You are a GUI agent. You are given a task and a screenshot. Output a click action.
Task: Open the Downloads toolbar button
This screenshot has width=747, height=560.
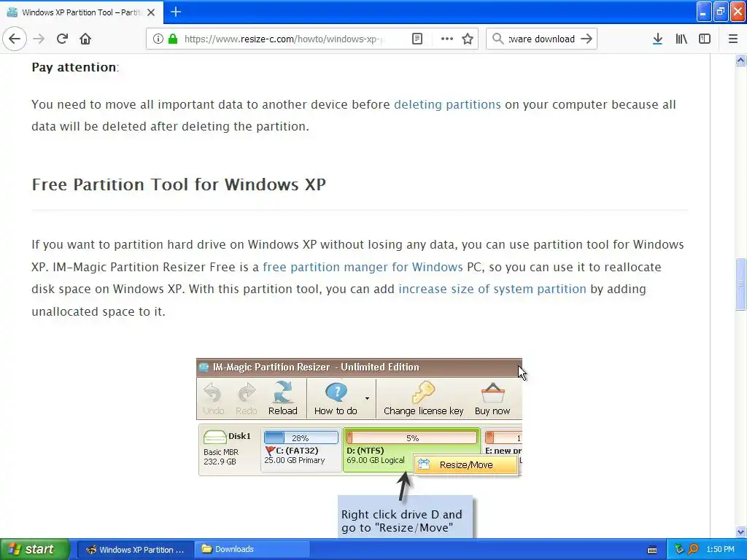coord(657,39)
